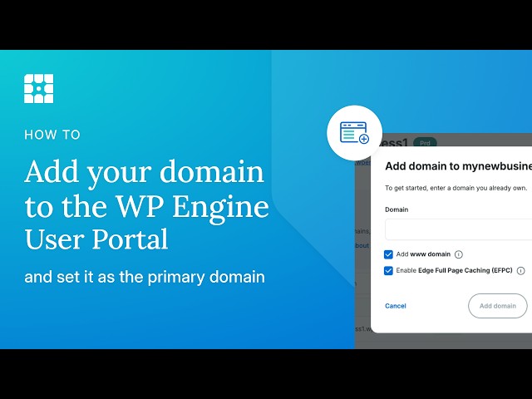Click the Domain input field
Screen dimensions: 532x399
[458, 229]
